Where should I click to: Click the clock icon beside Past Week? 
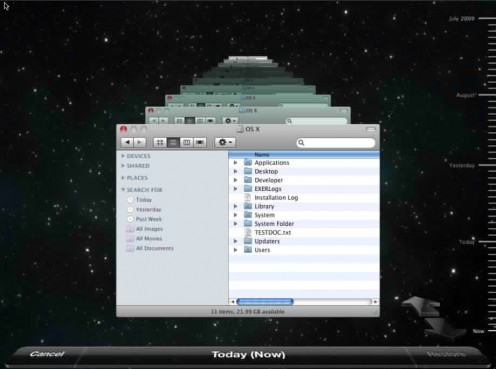pos(130,219)
